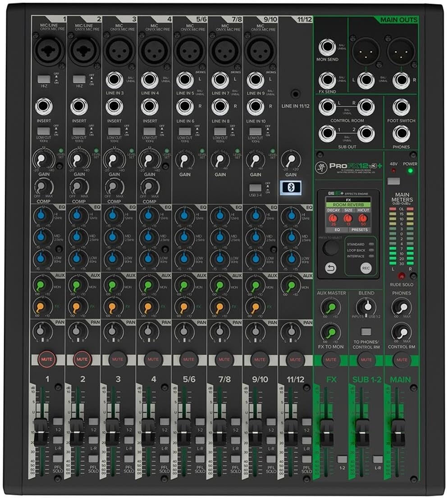448x499 pixels.
Task: Toggle the 48V phantom power switch
Action: [x=394, y=181]
